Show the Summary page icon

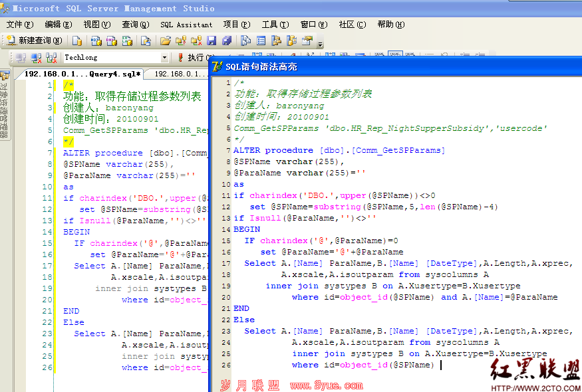[261, 41]
